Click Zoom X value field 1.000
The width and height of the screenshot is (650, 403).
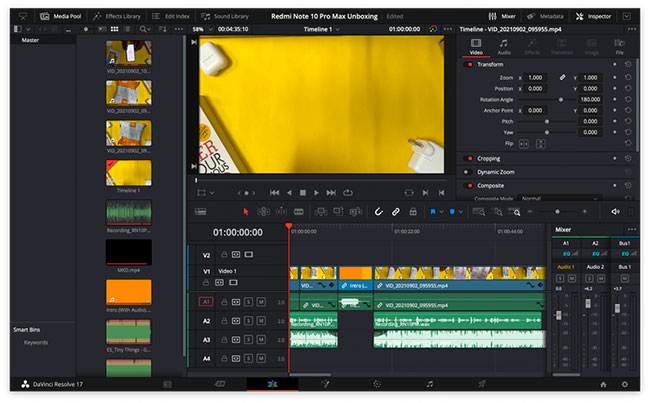pos(535,78)
